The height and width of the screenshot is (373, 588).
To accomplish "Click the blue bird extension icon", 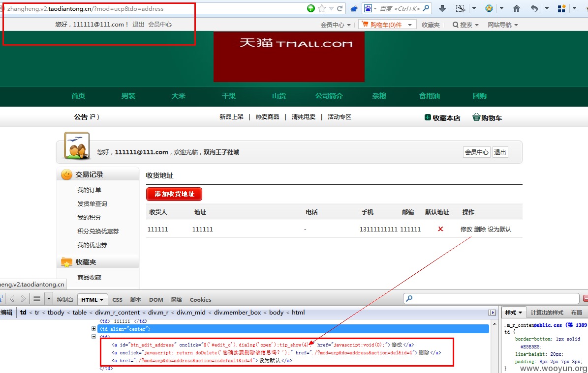I will [354, 8].
